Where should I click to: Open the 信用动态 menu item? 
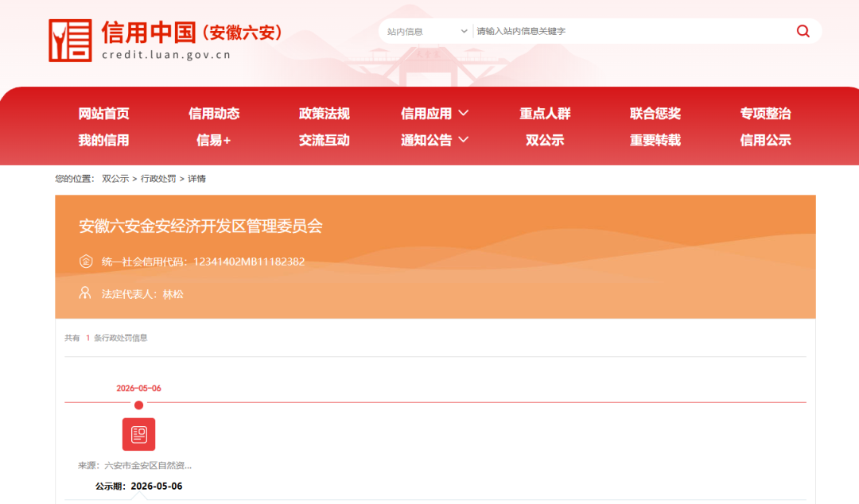pyautogui.click(x=214, y=114)
